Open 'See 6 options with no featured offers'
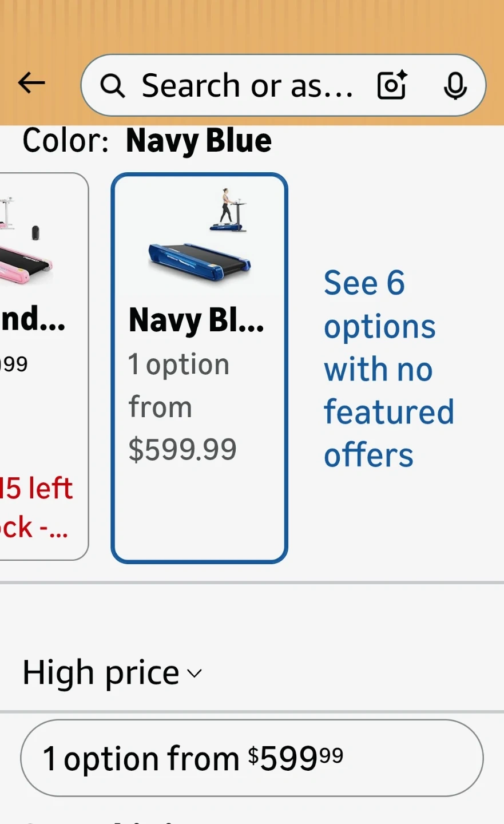 pos(388,369)
